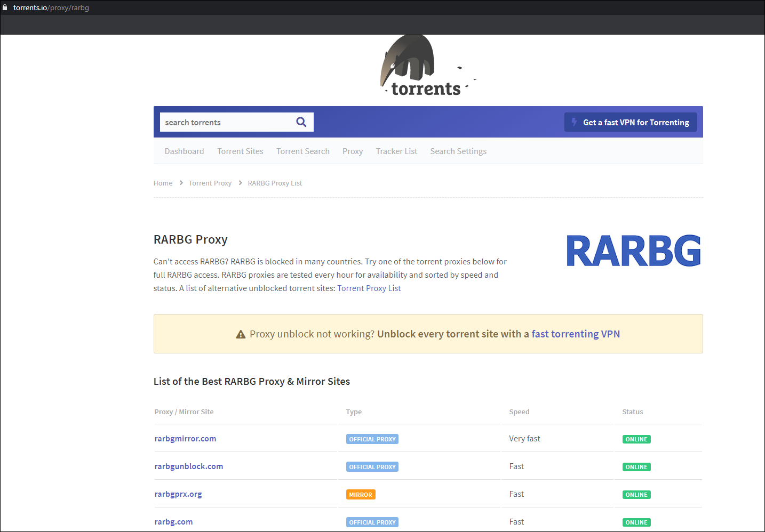The image size is (765, 532).
Task: Click OFFICIAL PROXY badge for rarbg.com
Action: (372, 522)
